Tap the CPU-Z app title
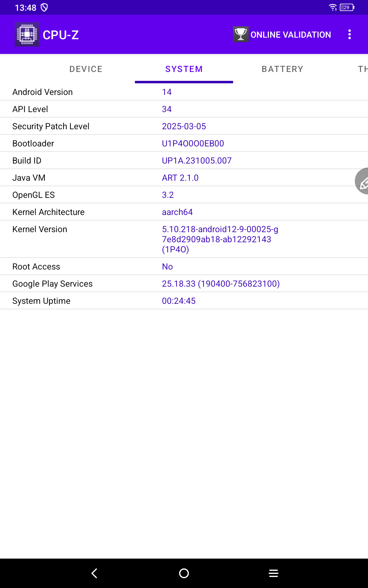 point(61,35)
